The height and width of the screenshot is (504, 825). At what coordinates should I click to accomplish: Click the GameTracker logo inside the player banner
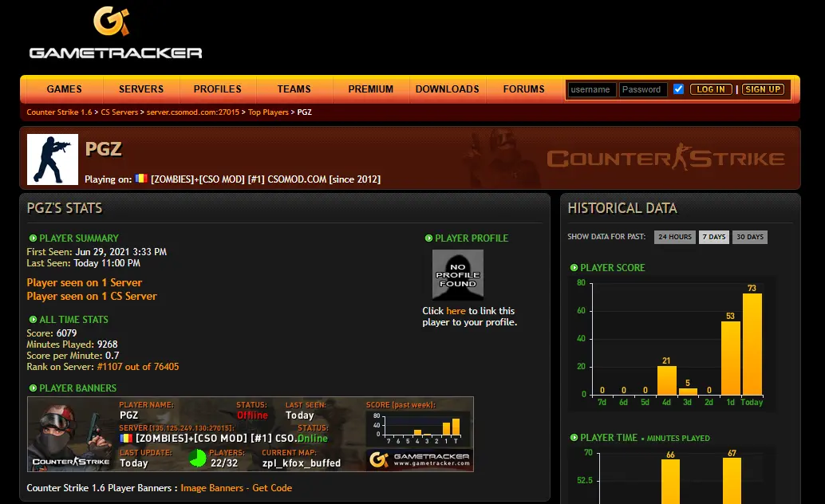coord(420,459)
